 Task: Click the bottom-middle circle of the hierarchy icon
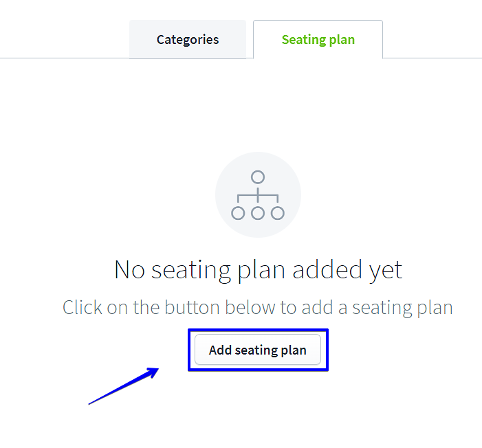click(258, 213)
